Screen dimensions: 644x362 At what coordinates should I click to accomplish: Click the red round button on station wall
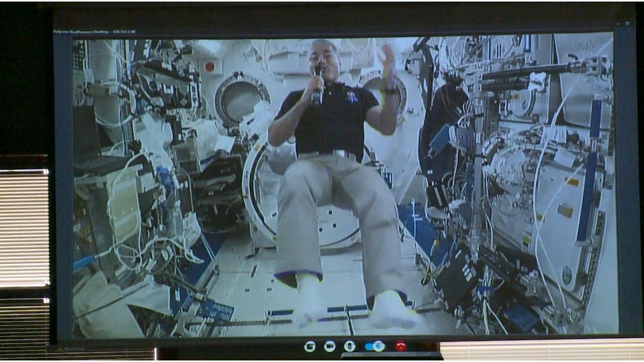pyautogui.click(x=210, y=66)
